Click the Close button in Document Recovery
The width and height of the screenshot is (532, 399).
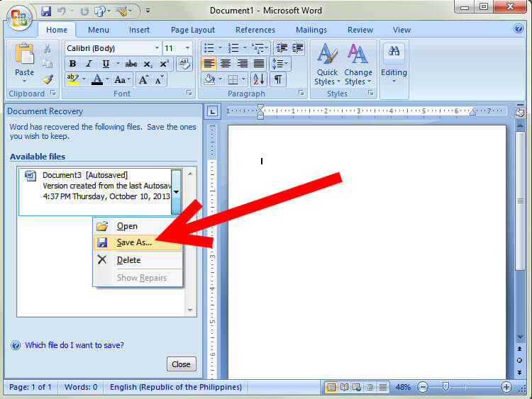coord(181,364)
